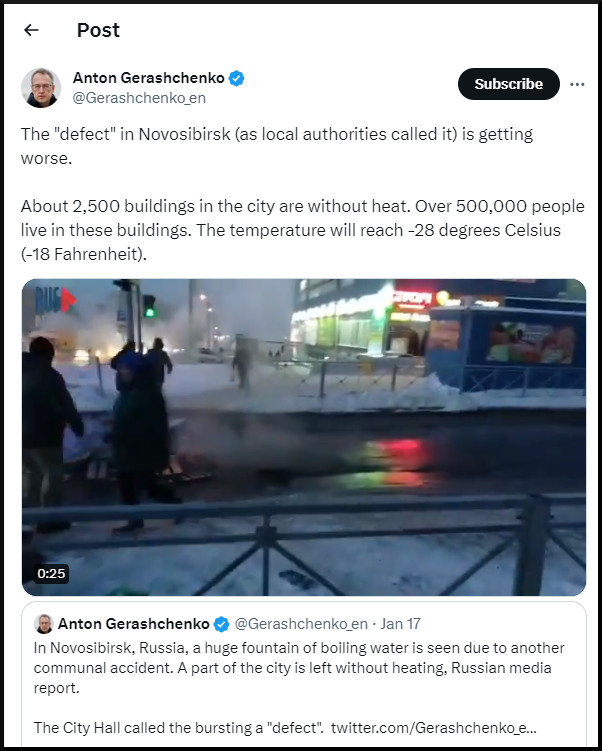602x751 pixels.
Task: Click the blue verified badge beside author name
Action: click(x=236, y=78)
